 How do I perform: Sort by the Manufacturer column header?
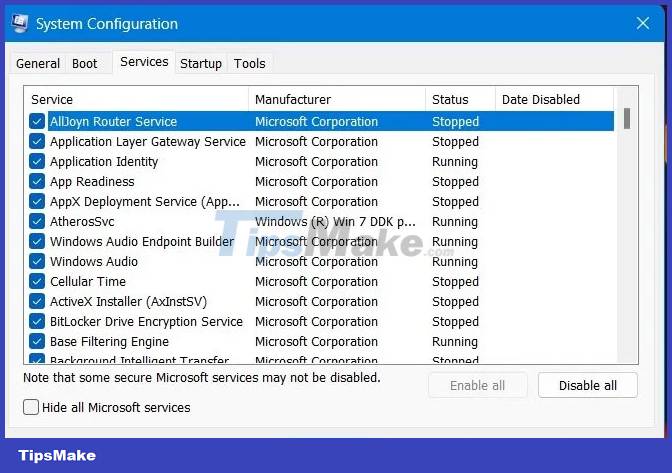point(337,99)
